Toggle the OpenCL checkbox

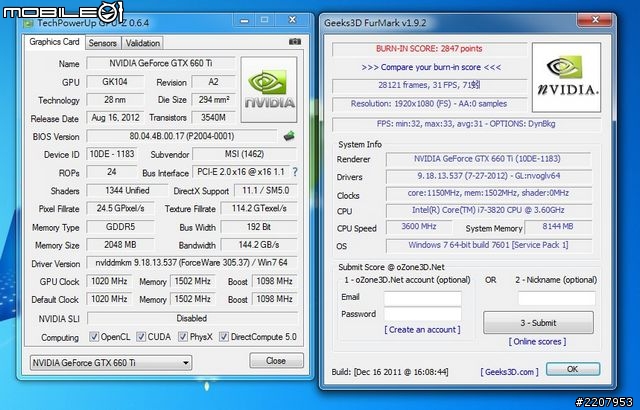pyautogui.click(x=94, y=337)
